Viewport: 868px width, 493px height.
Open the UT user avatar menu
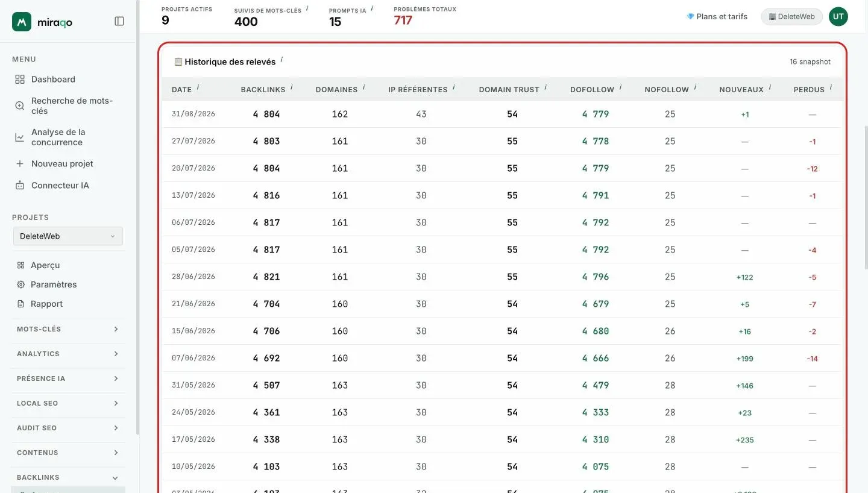pyautogui.click(x=838, y=16)
